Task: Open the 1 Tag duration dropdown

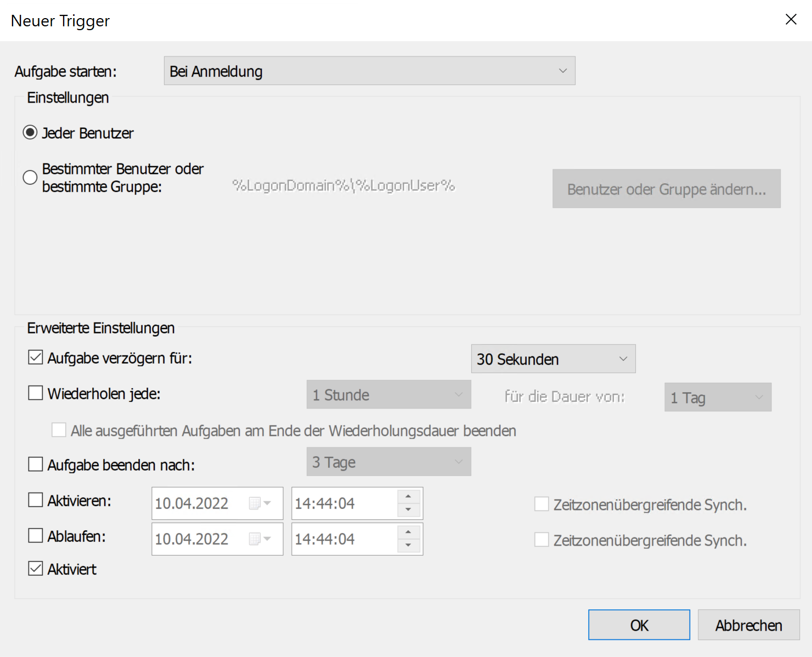Action: 718,397
